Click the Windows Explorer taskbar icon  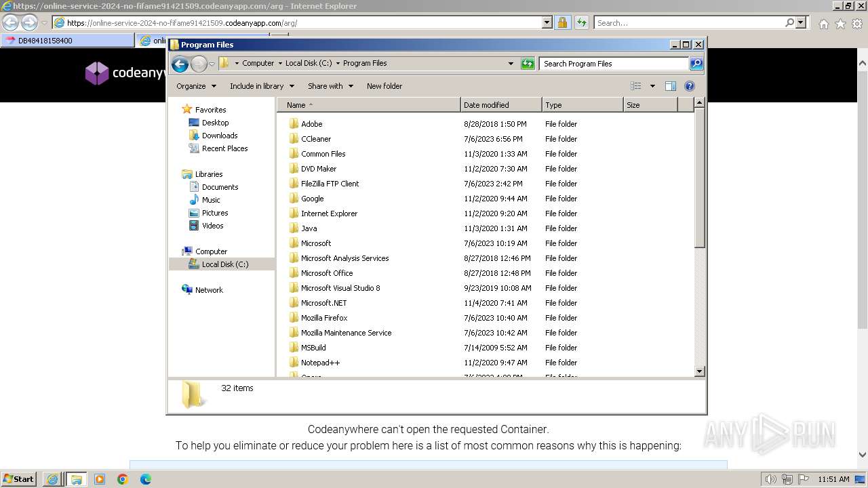pos(76,479)
